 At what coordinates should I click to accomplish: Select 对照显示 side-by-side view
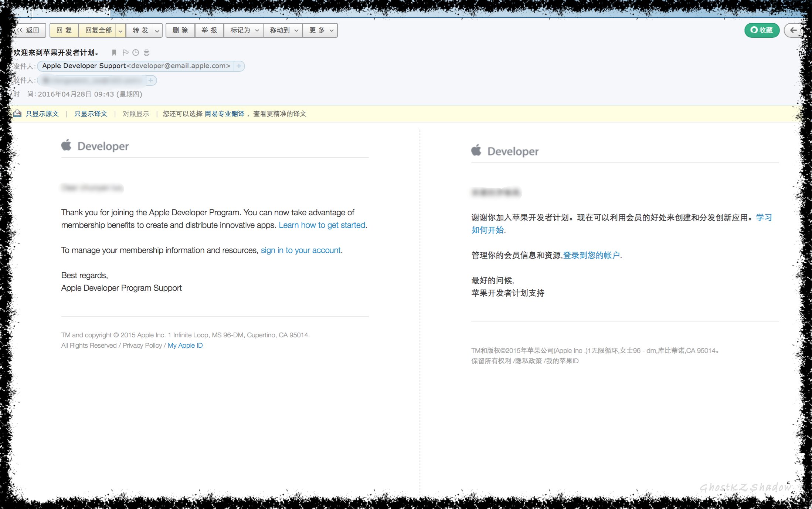[136, 114]
